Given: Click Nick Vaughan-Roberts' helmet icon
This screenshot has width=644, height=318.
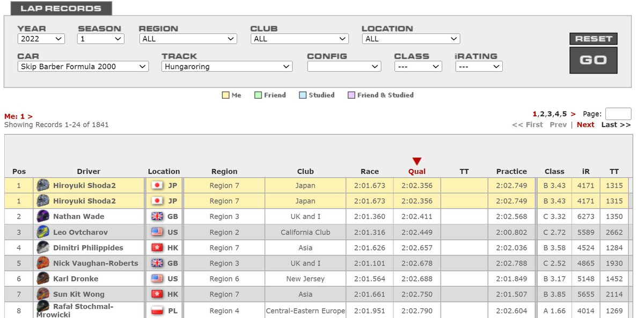Looking at the screenshot, I should [43, 263].
